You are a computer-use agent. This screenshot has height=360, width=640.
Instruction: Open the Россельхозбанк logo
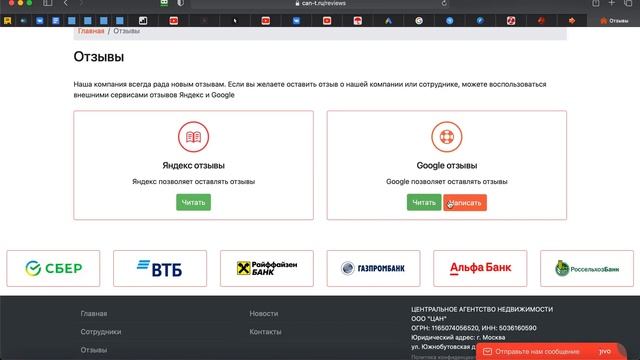point(587,269)
